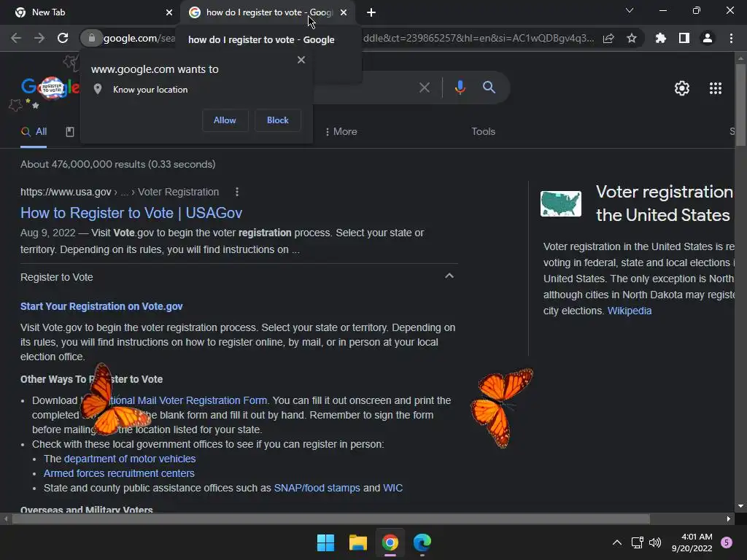The image size is (747, 560).
Task: Open the WIC link
Action: click(392, 488)
